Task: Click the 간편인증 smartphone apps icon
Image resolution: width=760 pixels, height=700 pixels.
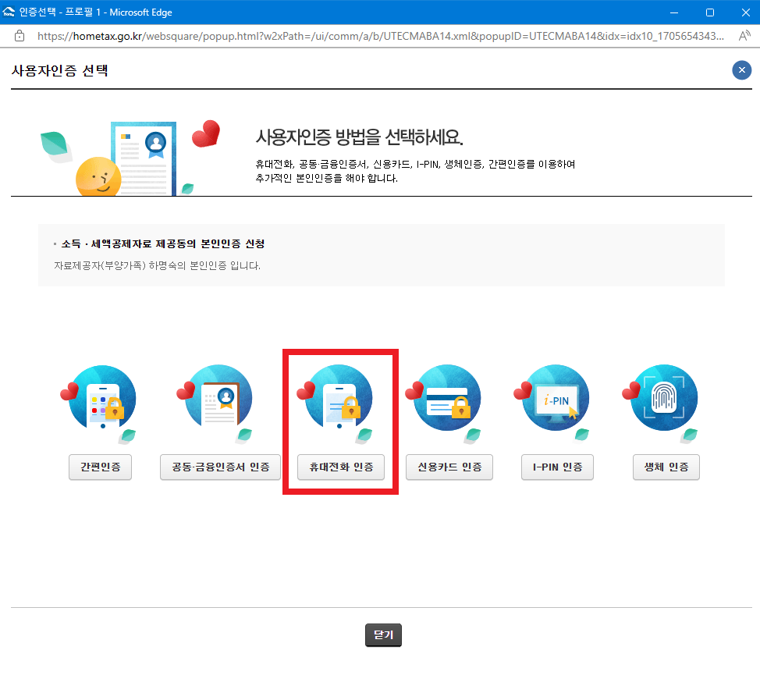Action: pos(99,403)
